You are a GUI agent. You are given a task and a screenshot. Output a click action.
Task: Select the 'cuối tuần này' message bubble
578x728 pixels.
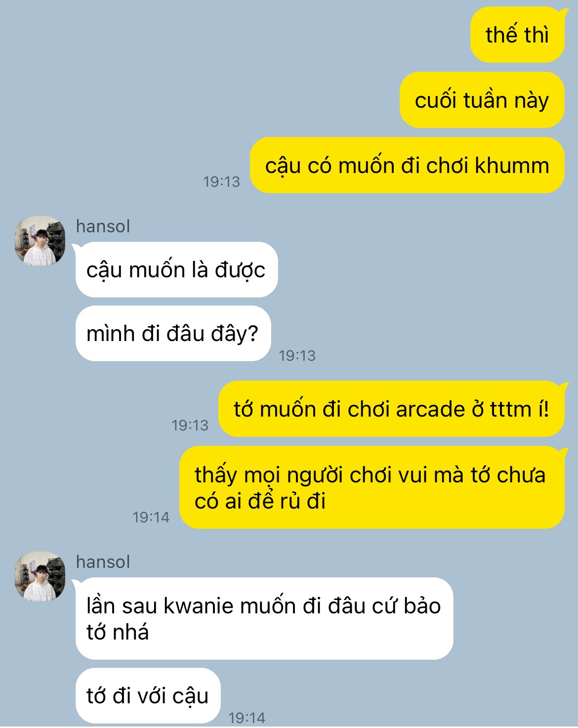coord(482,100)
